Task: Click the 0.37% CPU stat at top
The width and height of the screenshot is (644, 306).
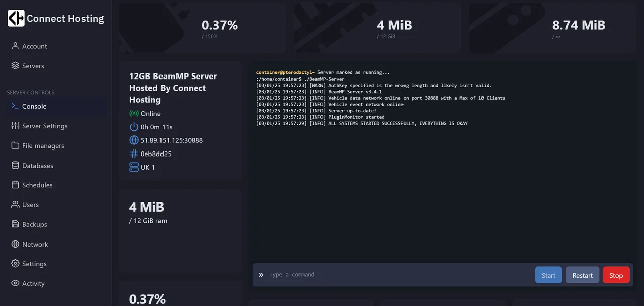Action: click(220, 25)
